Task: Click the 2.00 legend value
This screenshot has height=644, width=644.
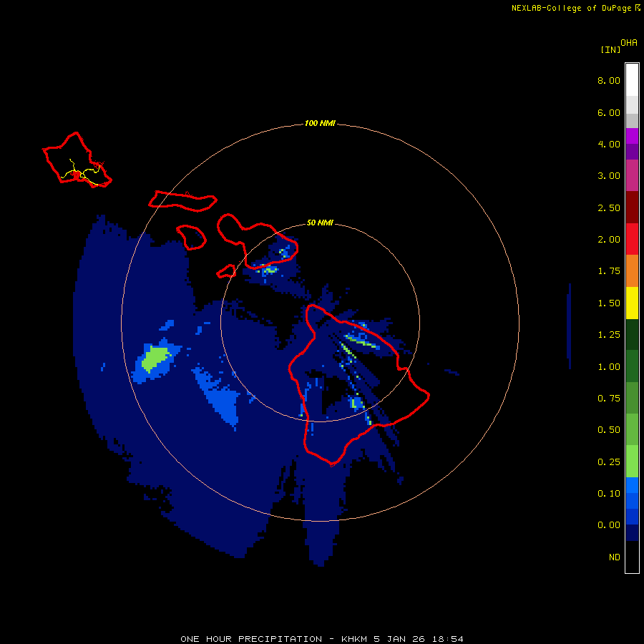Action: tap(609, 240)
